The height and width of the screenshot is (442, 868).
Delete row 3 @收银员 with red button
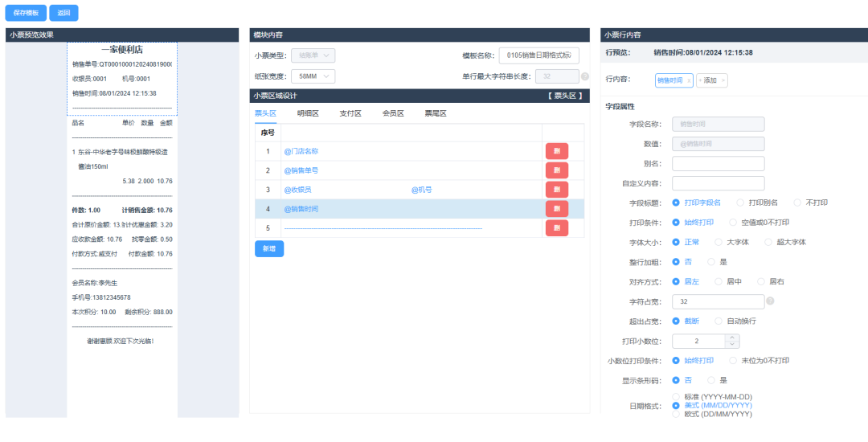click(556, 190)
